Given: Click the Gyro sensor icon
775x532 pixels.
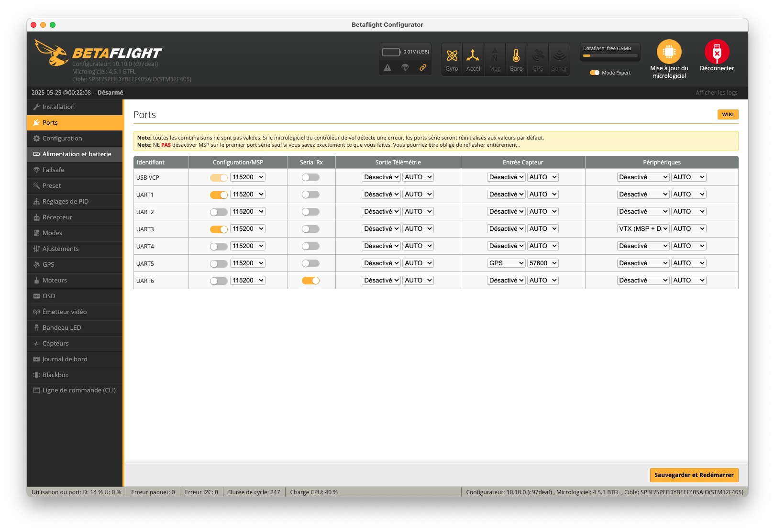Looking at the screenshot, I should click(x=452, y=56).
